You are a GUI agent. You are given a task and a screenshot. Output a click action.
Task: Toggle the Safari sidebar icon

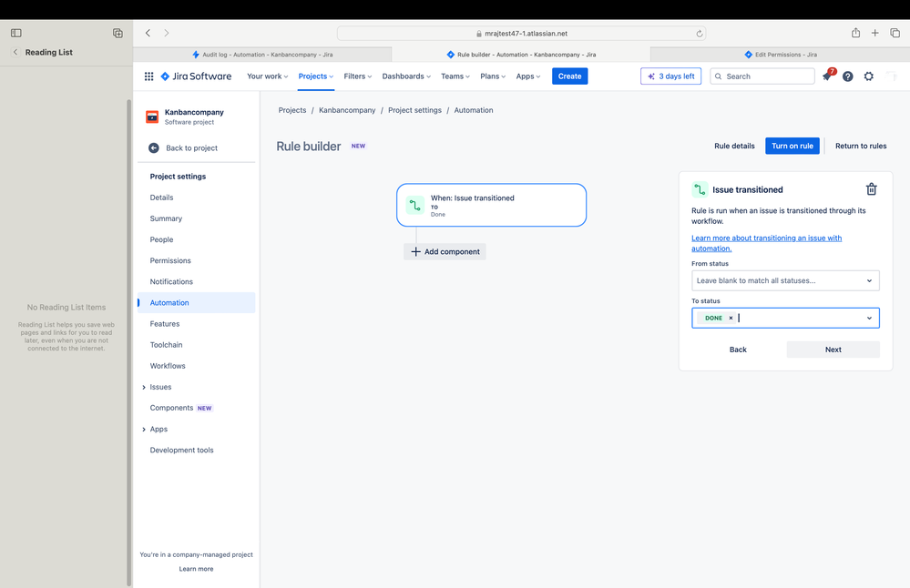tap(16, 33)
